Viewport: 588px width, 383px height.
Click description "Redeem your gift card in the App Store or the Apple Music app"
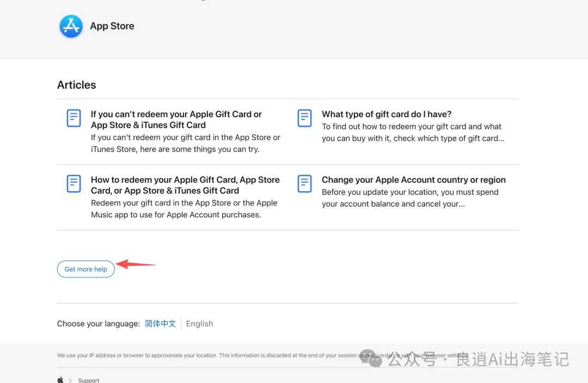click(x=184, y=209)
